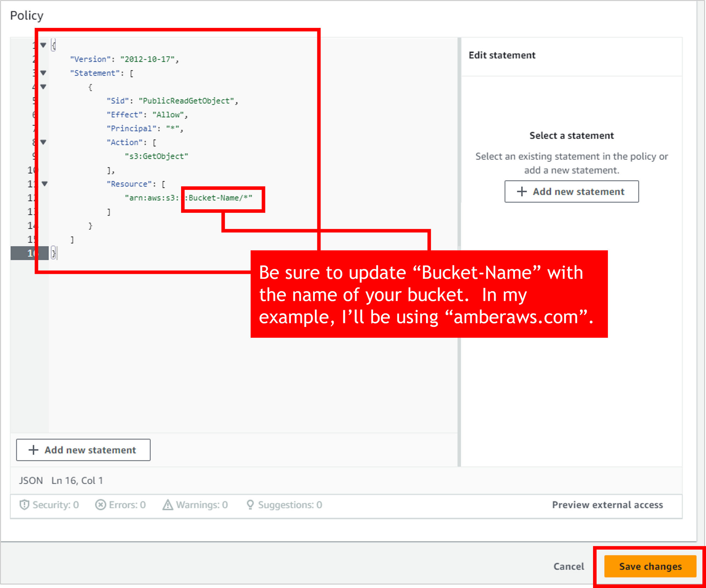
Task: Click the "PublicReadGetObject" Sid value
Action: 186,101
